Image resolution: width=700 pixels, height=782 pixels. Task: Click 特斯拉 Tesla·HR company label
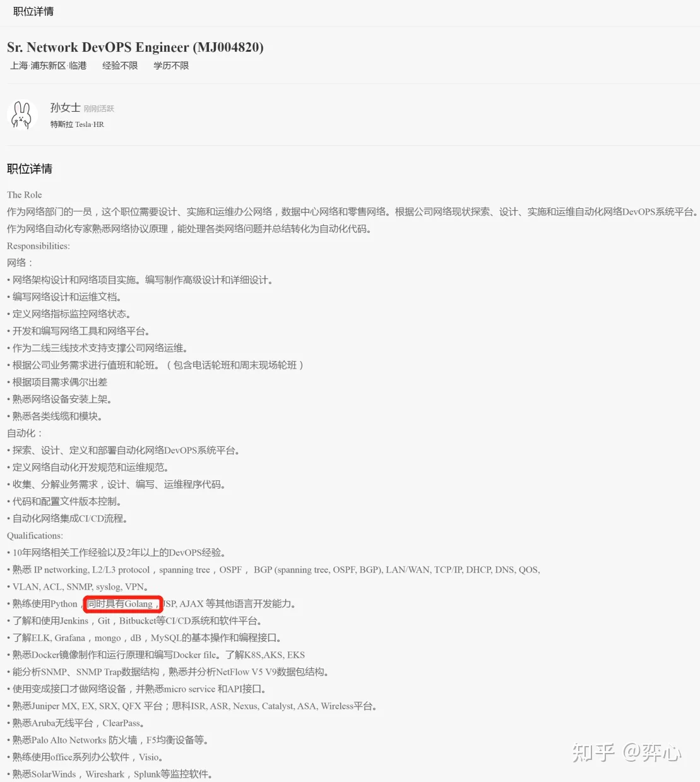(77, 124)
